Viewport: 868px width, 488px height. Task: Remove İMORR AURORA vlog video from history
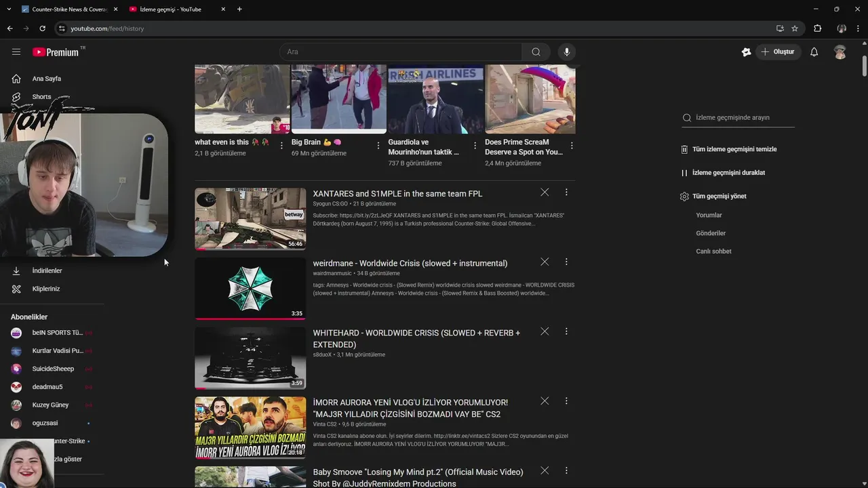(x=545, y=401)
